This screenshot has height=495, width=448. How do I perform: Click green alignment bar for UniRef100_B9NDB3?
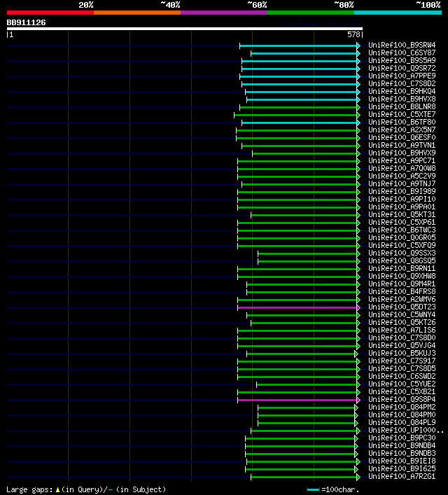[300, 454]
